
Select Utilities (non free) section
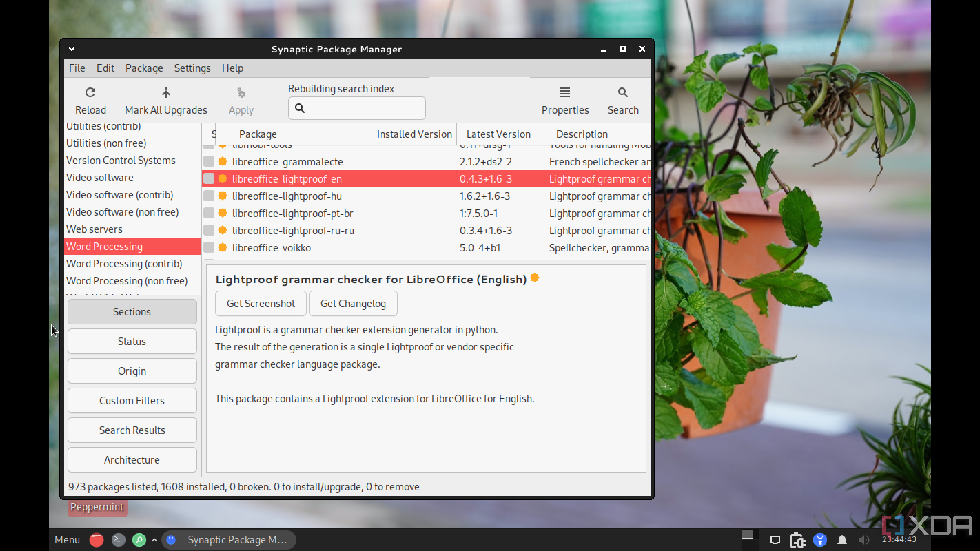click(132, 143)
